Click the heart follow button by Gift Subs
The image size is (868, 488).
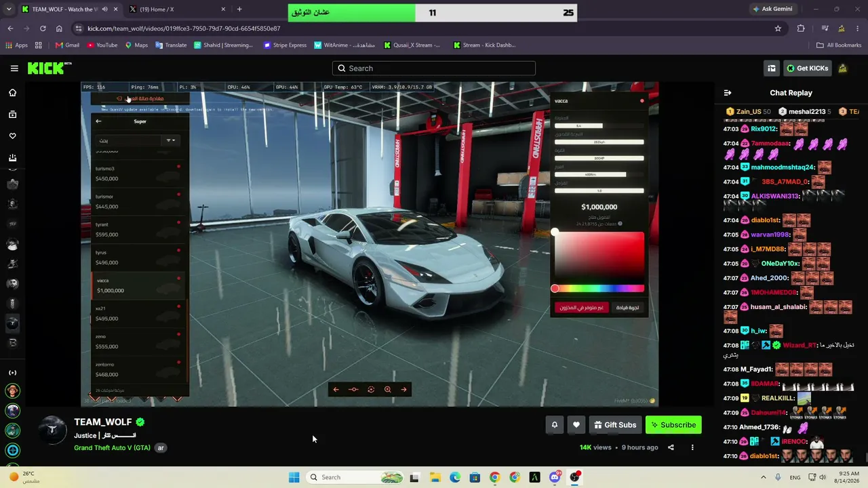(576, 425)
